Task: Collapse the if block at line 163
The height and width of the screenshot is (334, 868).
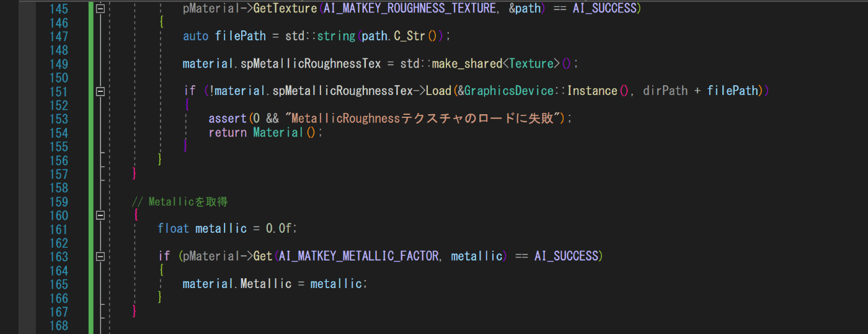Action: point(100,256)
